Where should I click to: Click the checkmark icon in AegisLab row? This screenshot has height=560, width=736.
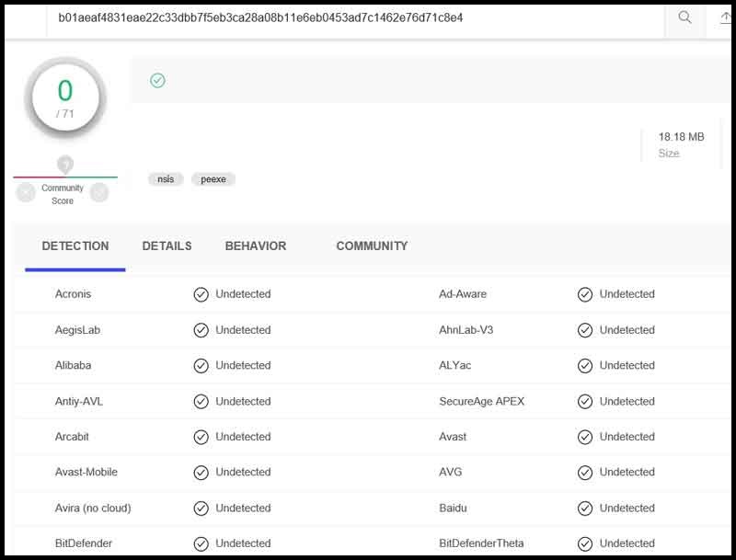point(201,330)
